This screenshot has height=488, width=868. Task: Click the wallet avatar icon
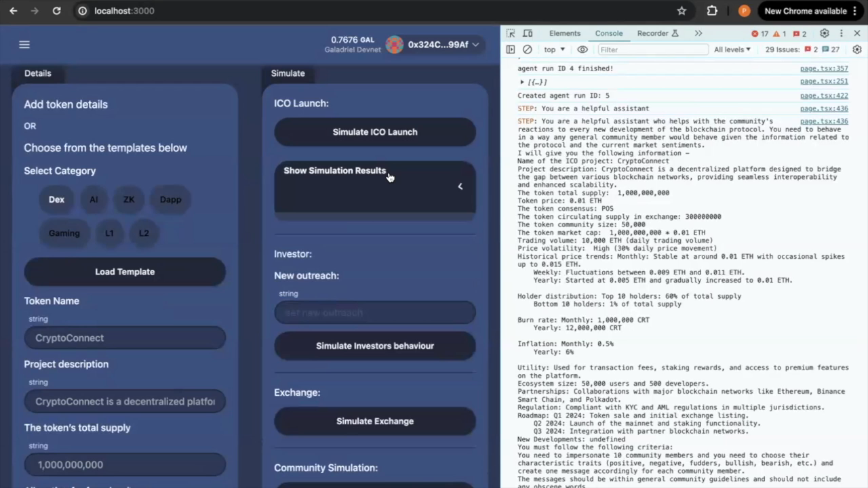click(x=395, y=45)
